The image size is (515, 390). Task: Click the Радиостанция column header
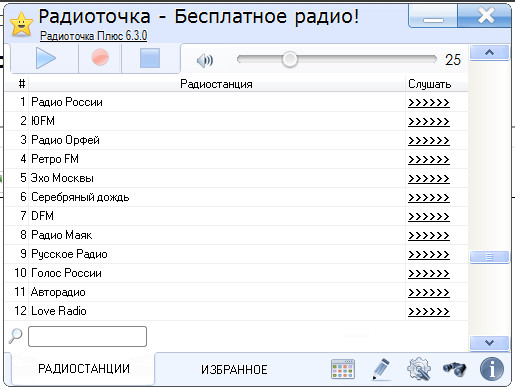point(216,84)
